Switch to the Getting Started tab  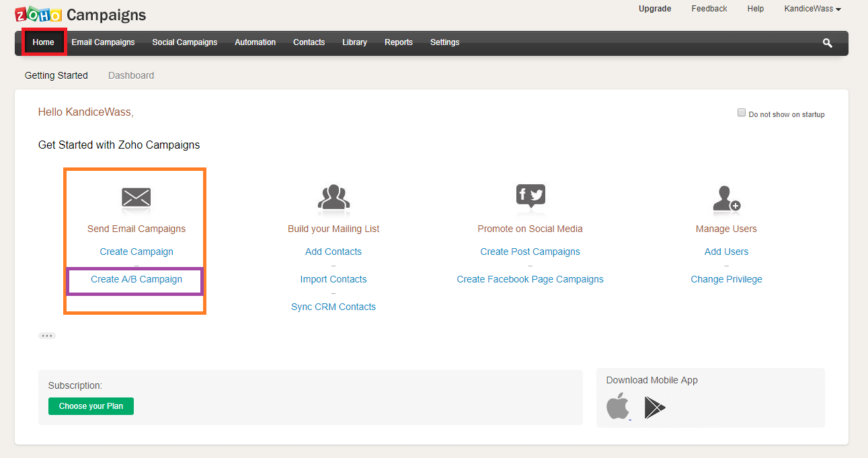pyautogui.click(x=56, y=75)
